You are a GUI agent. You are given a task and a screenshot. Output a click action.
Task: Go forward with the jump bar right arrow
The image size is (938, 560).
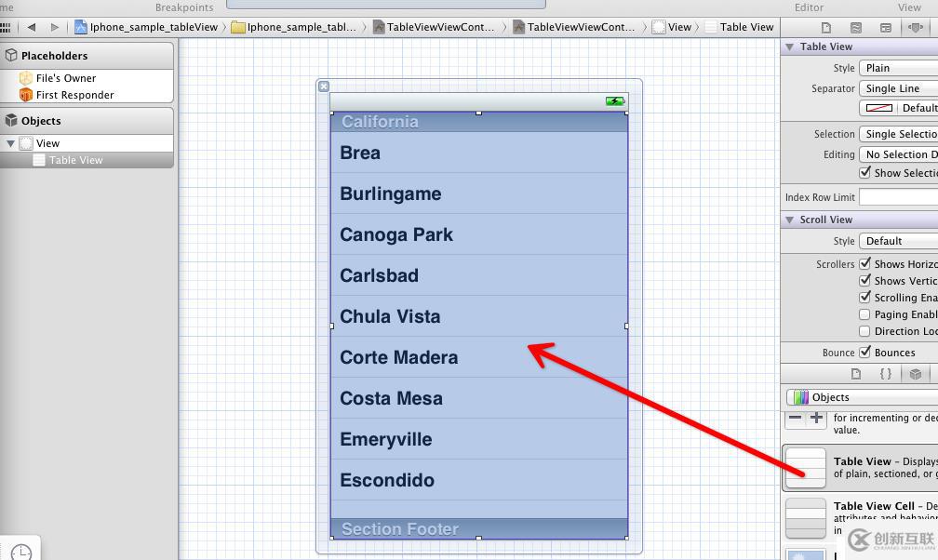click(55, 27)
